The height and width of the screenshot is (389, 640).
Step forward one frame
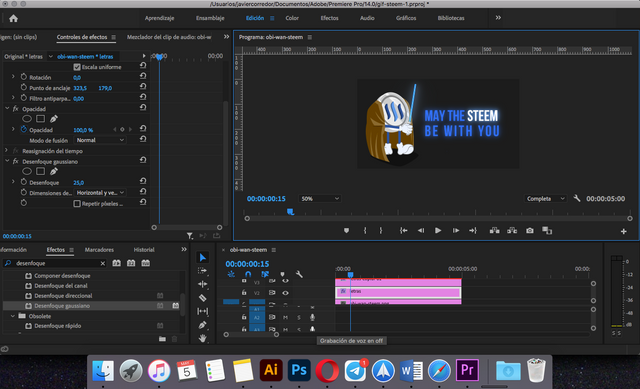(456, 231)
